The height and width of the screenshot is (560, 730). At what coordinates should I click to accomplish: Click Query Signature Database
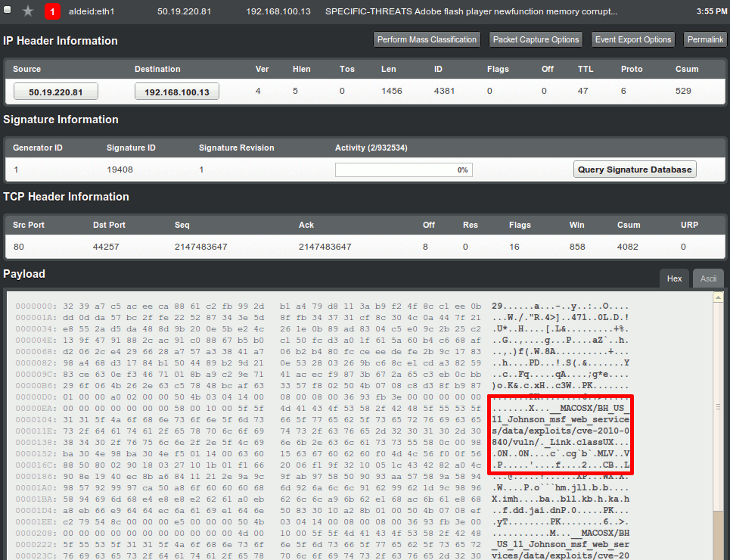[x=635, y=170]
